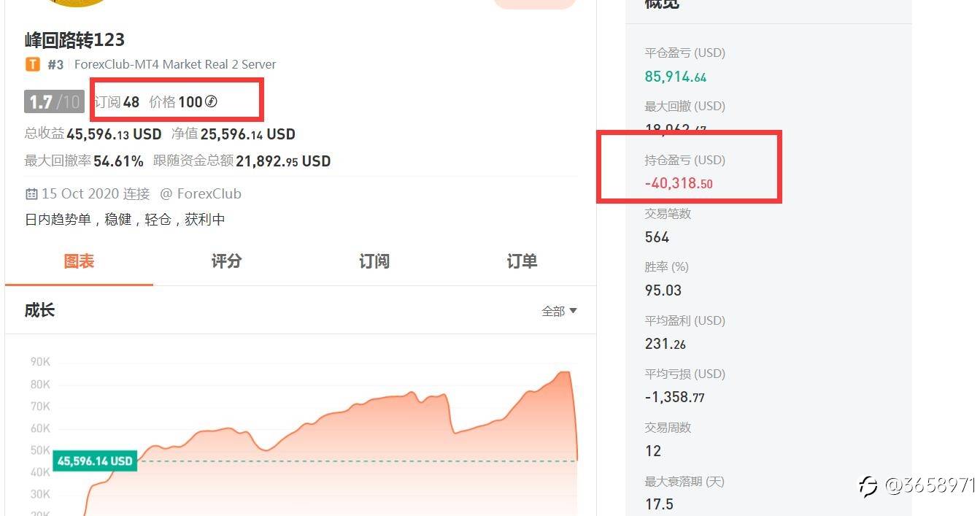Click the 平仓盈亏 value 85,914.64
This screenshot has width=980, height=516.
[676, 77]
